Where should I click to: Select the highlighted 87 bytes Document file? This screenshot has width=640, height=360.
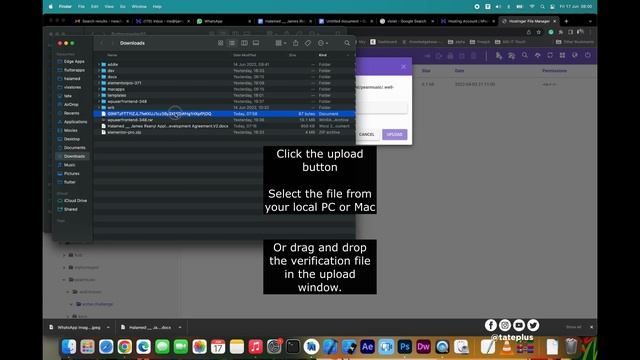pyautogui.click(x=224, y=114)
